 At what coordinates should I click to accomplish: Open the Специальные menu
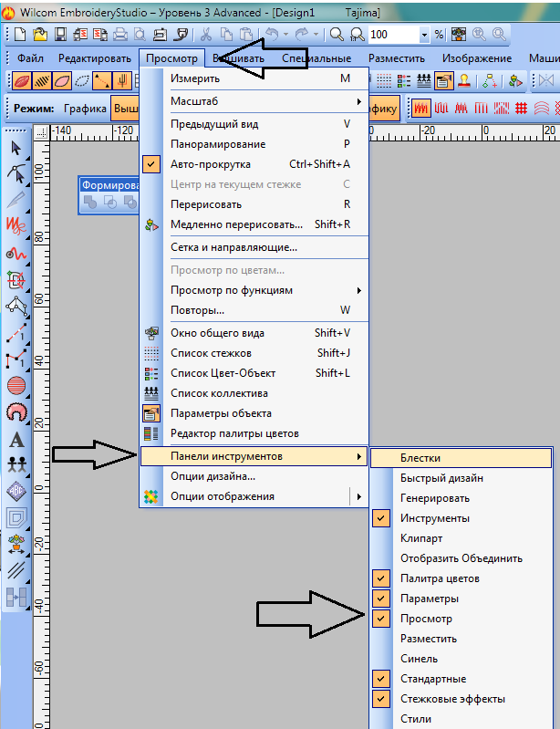pyautogui.click(x=316, y=58)
